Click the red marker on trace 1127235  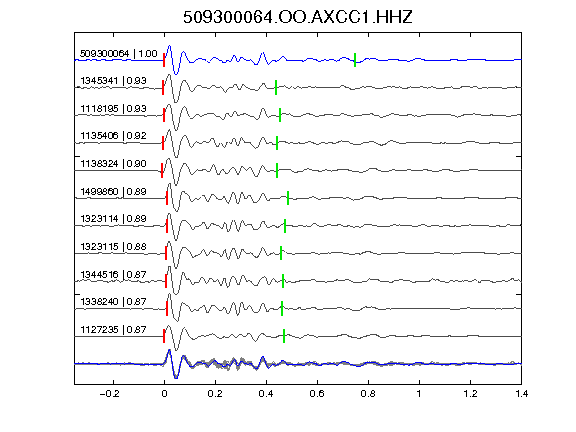[x=164, y=336]
